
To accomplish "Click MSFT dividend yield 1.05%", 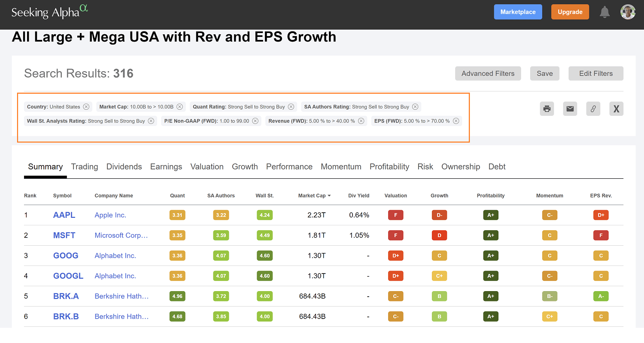I will tap(359, 235).
